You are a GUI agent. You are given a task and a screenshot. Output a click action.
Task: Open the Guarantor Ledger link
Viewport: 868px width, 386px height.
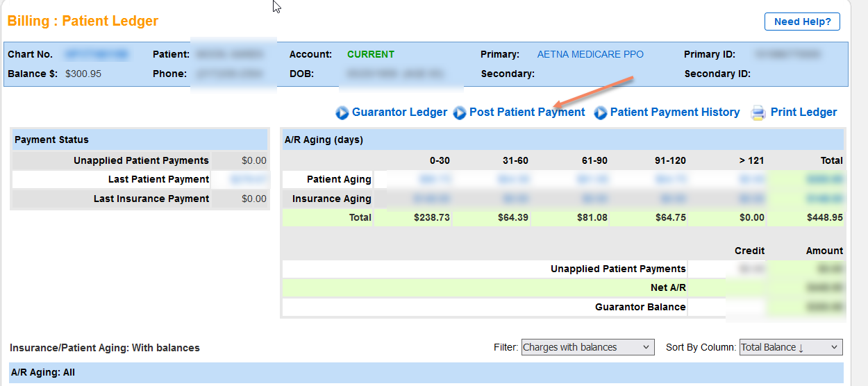coord(399,112)
